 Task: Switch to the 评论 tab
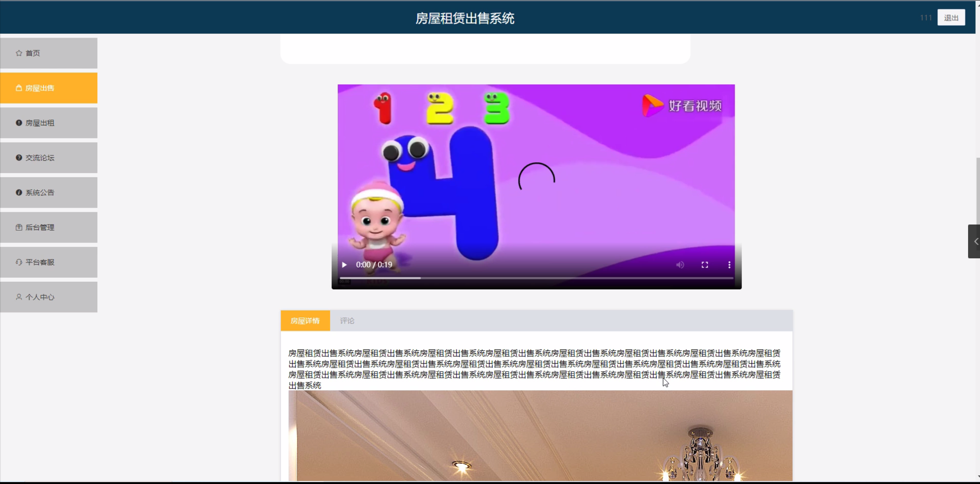(347, 321)
